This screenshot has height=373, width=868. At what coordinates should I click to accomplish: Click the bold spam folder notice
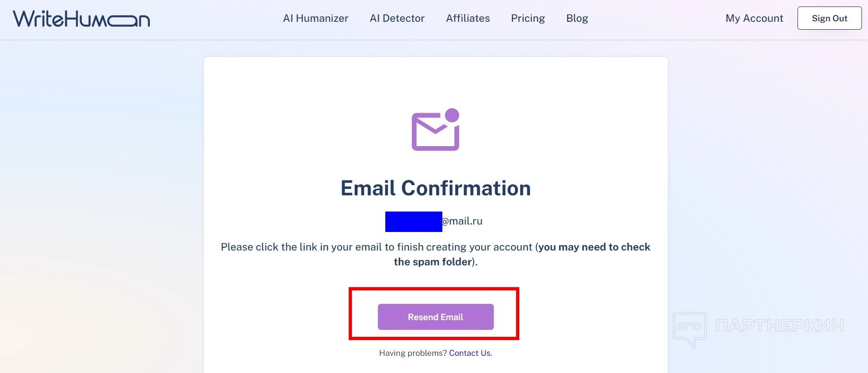point(594,247)
